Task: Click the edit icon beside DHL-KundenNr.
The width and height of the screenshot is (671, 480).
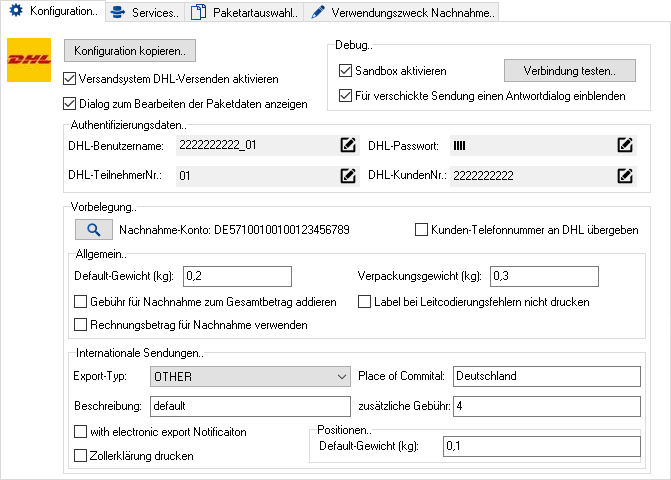Action: 625,175
